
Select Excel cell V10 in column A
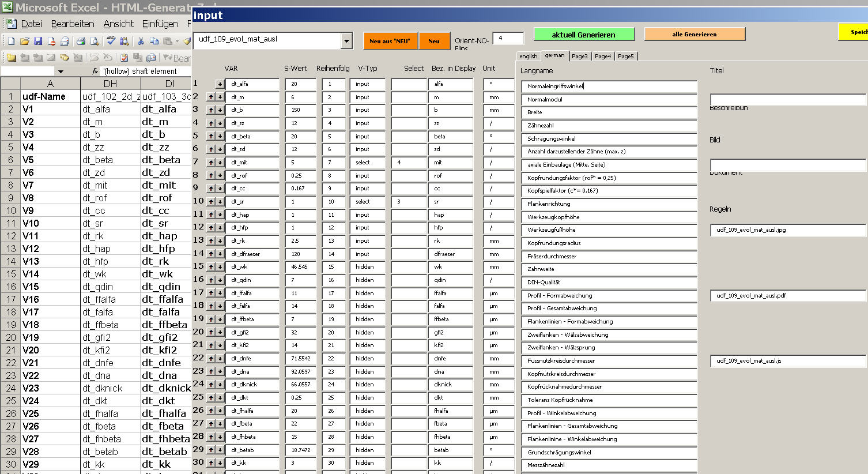50,223
